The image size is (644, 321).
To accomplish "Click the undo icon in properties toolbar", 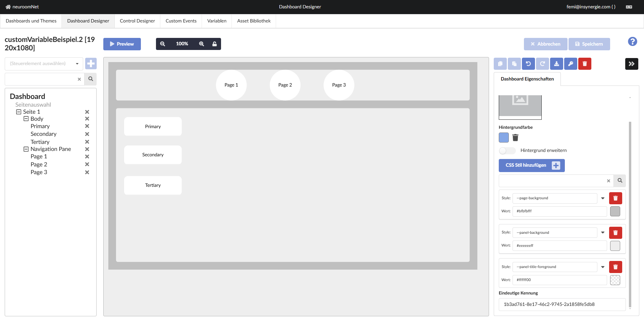I will 528,64.
